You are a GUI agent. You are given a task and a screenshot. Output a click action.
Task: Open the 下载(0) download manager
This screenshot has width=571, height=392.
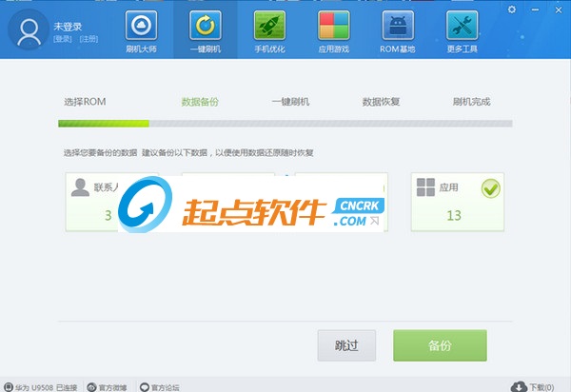point(532,387)
